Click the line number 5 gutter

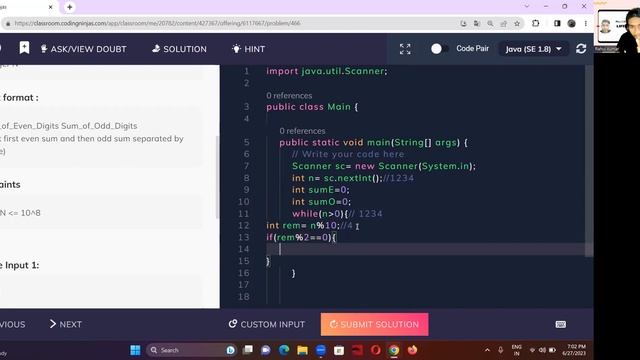(x=246, y=142)
